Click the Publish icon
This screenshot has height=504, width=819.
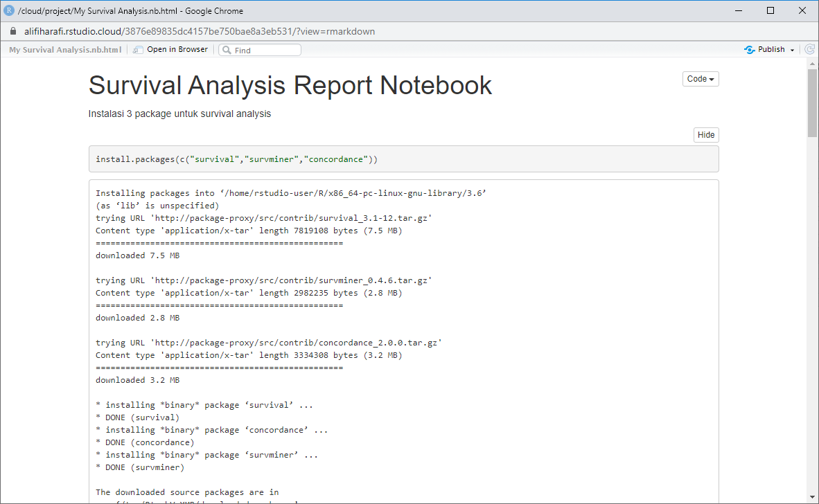click(750, 50)
